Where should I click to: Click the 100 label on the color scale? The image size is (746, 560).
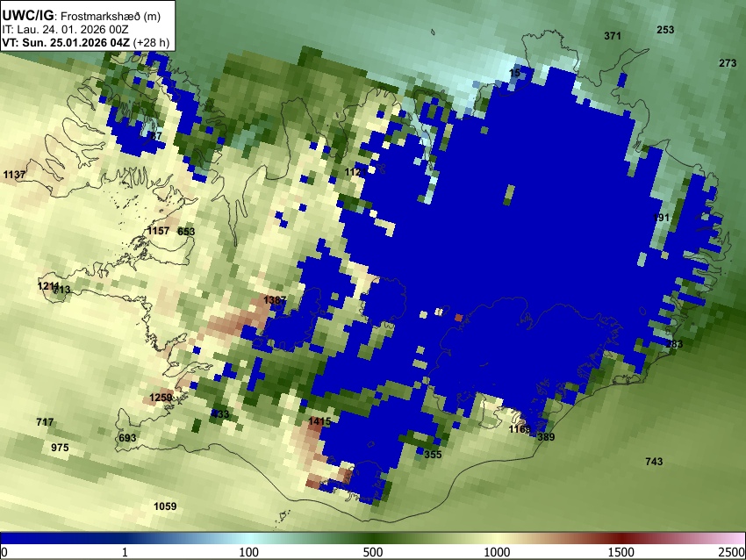(248, 552)
